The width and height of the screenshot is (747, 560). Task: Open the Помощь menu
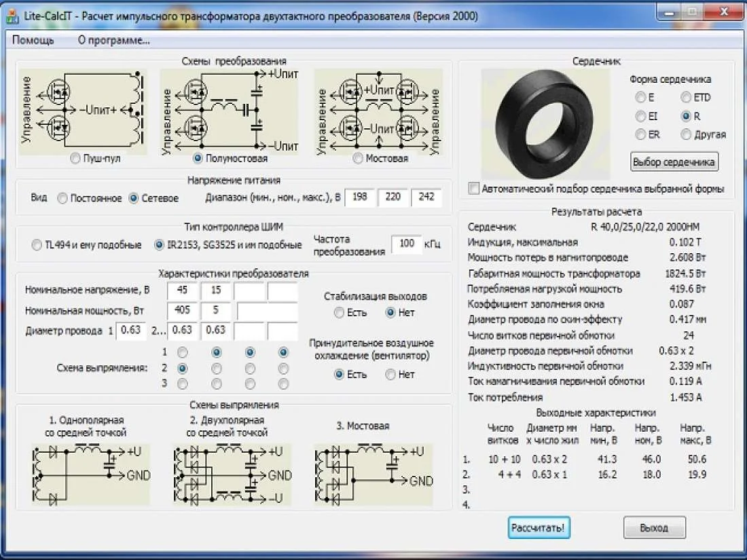point(33,40)
